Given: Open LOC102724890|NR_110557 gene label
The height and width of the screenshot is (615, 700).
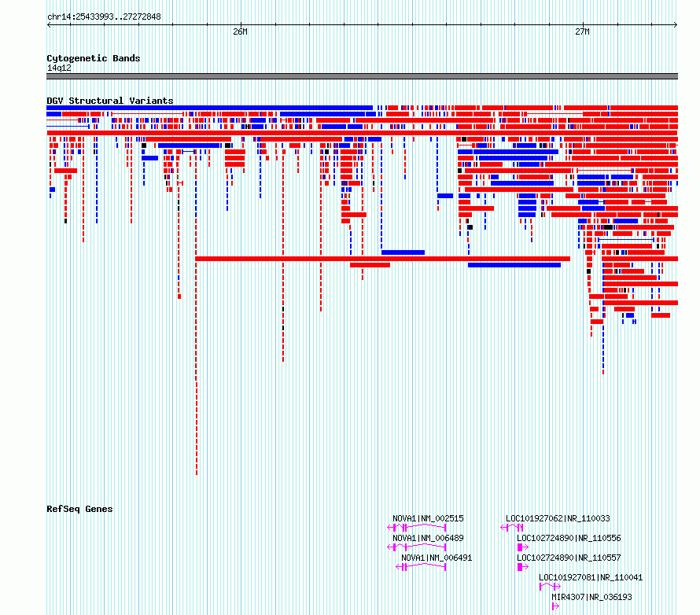Looking at the screenshot, I should pyautogui.click(x=569, y=558).
